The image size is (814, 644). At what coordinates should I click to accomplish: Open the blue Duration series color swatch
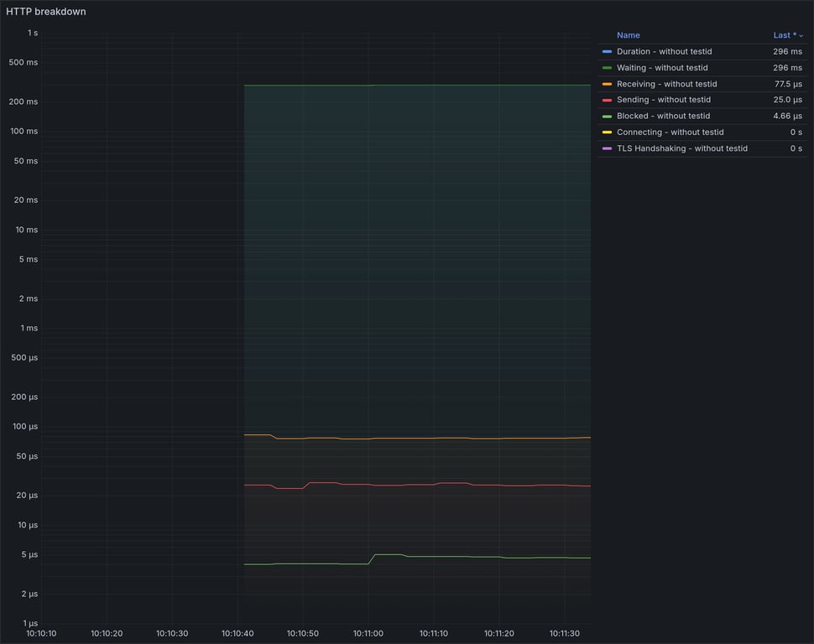pyautogui.click(x=607, y=51)
